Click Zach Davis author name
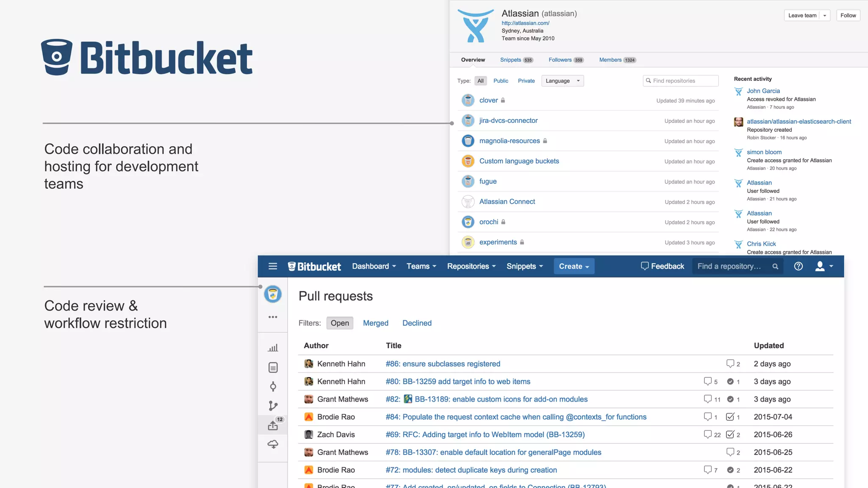 click(336, 435)
